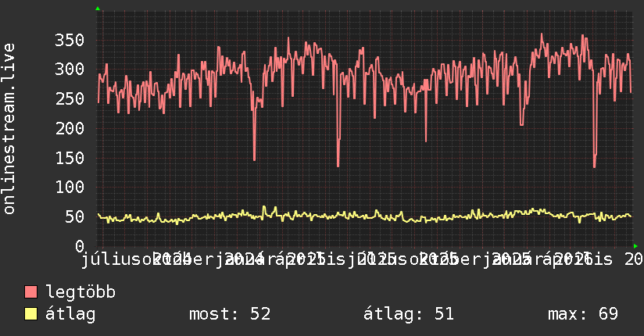The height and width of the screenshot is (336, 644).
Task: Click the vertical onlinestream.live axis title
Action: pos(9,129)
